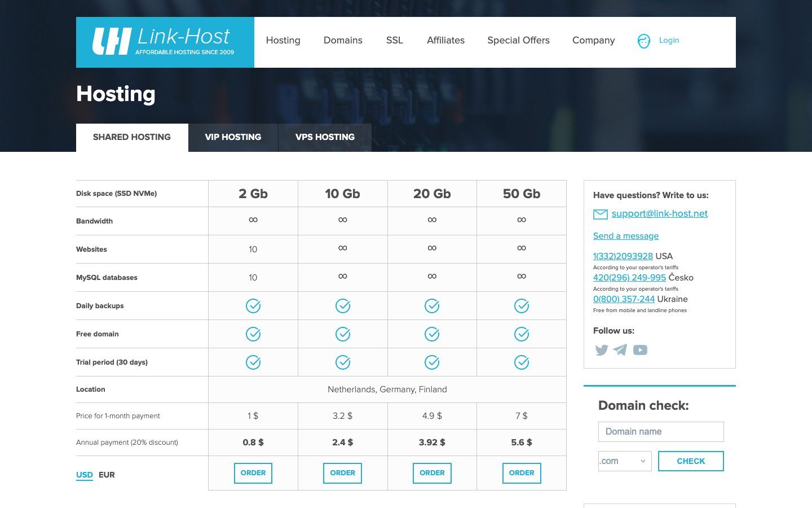Click the Login link

coord(669,41)
